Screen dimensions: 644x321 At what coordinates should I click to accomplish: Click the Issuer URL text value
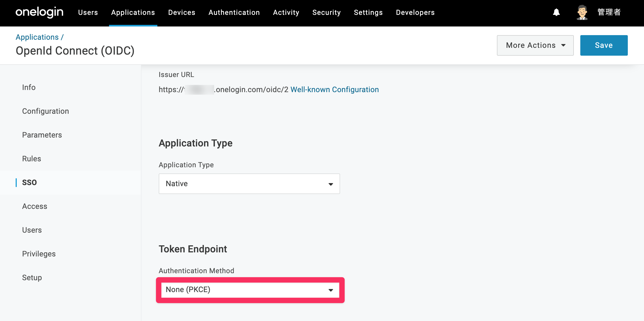pyautogui.click(x=223, y=89)
